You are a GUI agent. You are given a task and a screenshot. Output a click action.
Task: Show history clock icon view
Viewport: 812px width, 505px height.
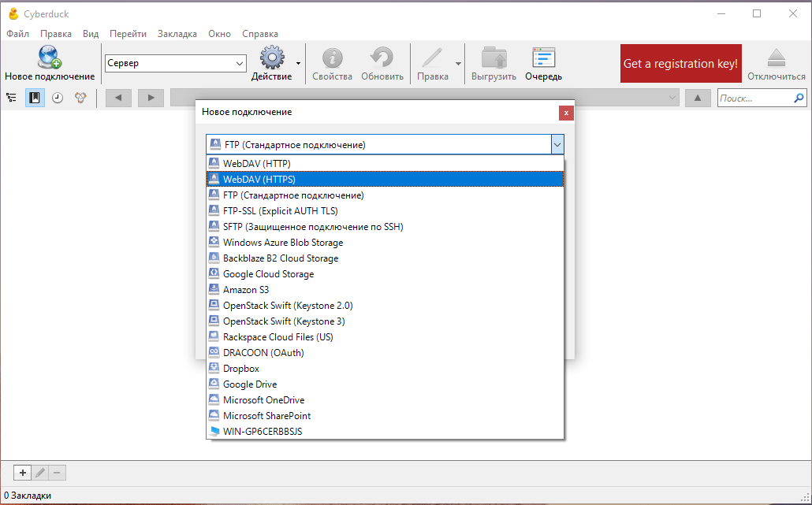(x=58, y=98)
